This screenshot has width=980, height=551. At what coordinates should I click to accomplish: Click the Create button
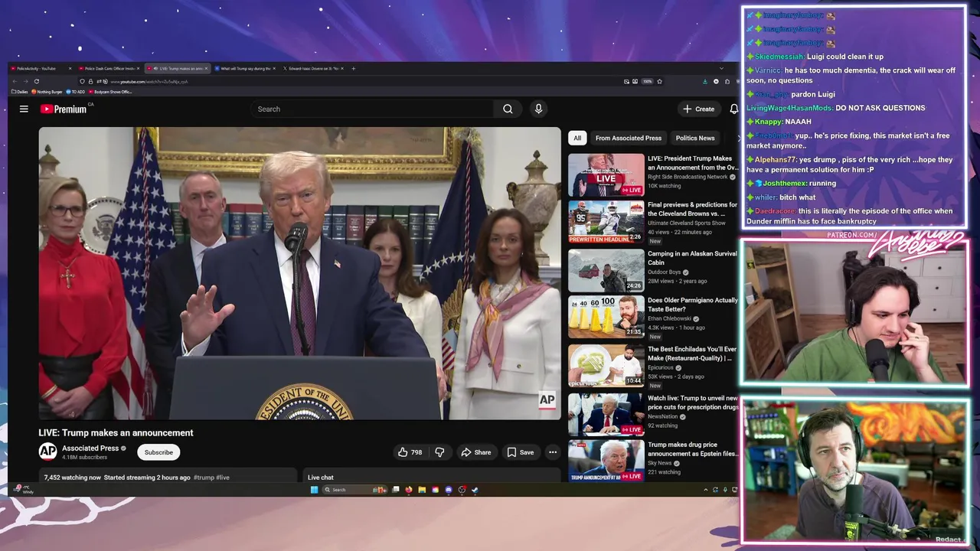coord(698,109)
